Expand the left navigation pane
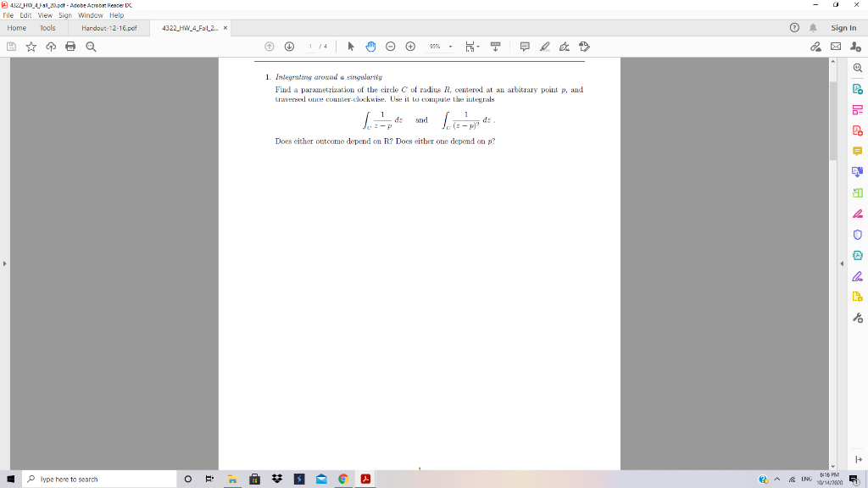The image size is (868, 488). tap(4, 263)
